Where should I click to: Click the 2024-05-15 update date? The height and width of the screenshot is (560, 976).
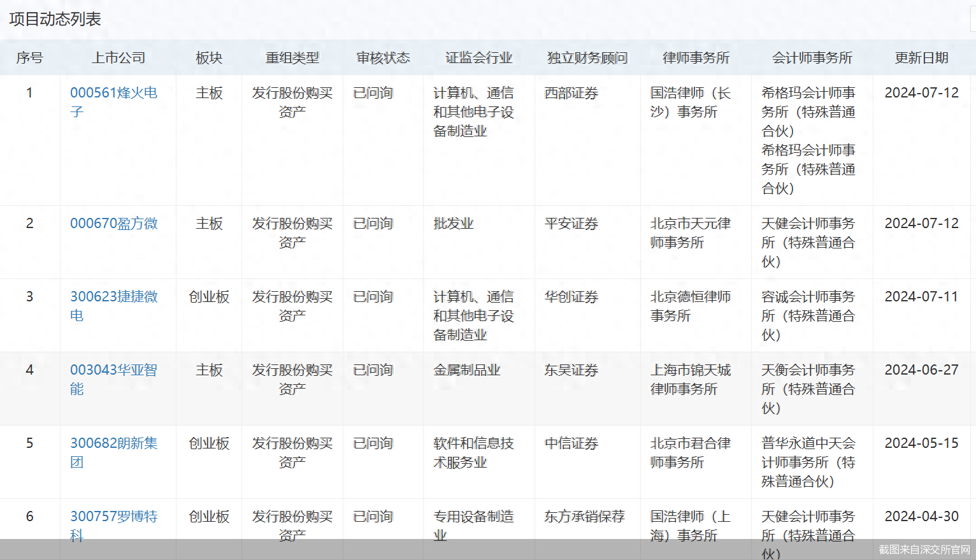(921, 443)
